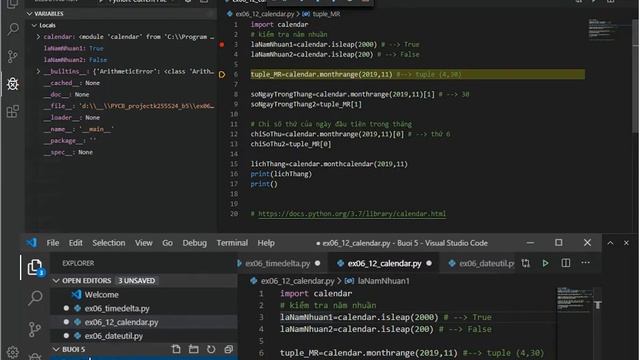This screenshot has height=360, width=640.
Task: Open Search view in upper window's activity bar
Action: pyautogui.click(x=13, y=29)
